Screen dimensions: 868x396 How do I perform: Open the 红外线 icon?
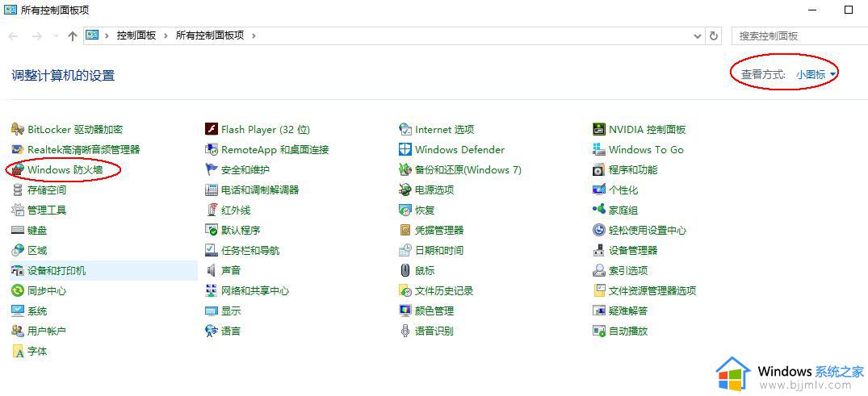click(212, 211)
